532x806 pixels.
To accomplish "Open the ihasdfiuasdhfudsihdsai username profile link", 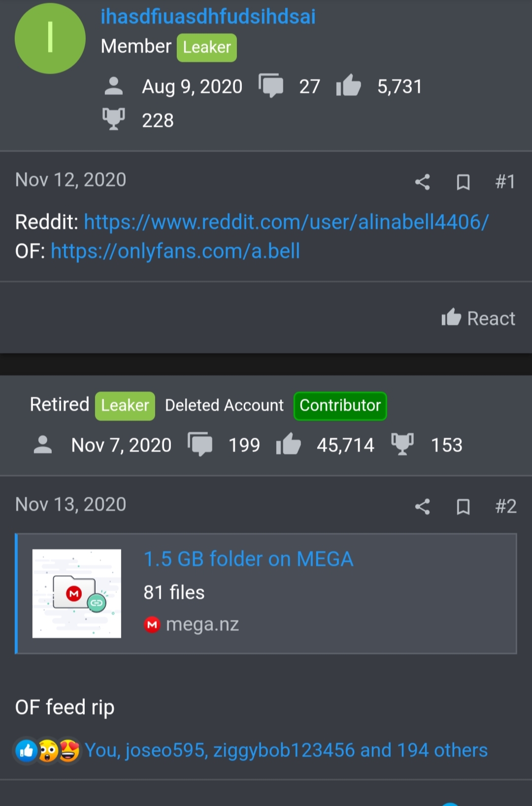I will coord(208,17).
